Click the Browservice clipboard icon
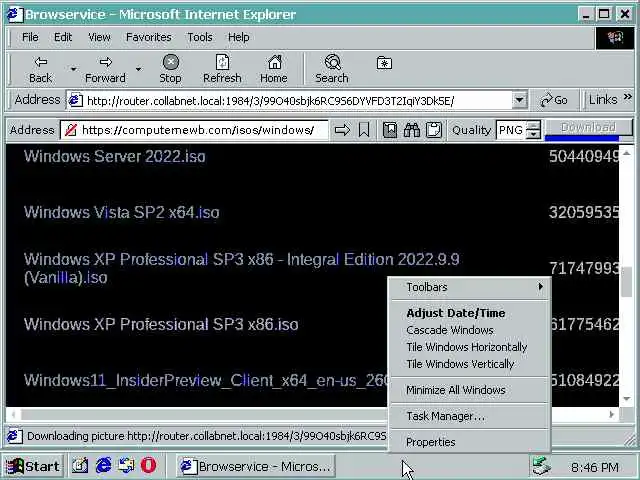Viewport: 640px width, 480px height. coord(433,130)
